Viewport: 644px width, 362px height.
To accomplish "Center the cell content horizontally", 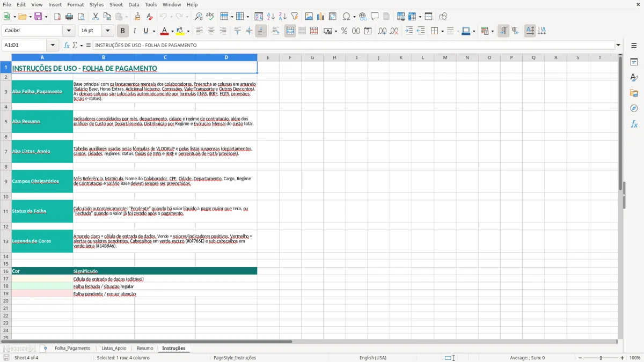I will [211, 31].
